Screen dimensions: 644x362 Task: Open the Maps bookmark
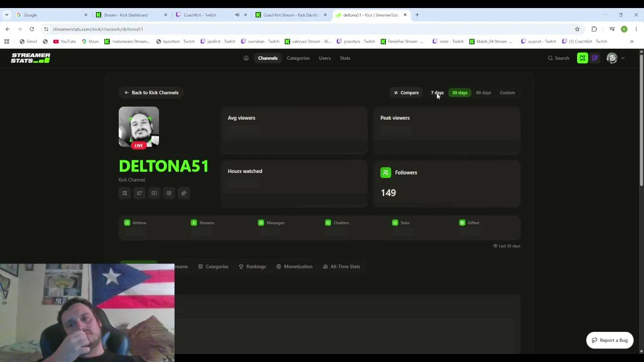point(91,41)
